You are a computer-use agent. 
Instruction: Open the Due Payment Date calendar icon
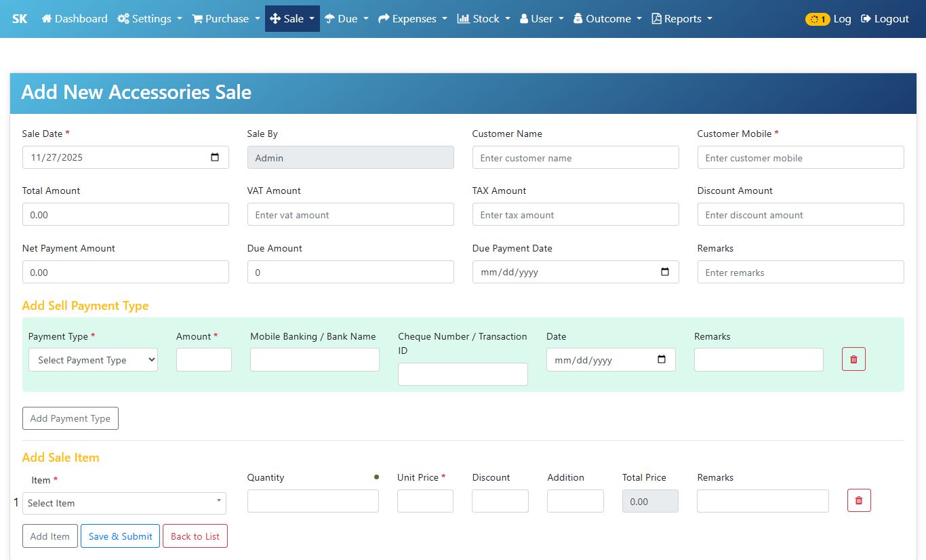click(x=665, y=272)
